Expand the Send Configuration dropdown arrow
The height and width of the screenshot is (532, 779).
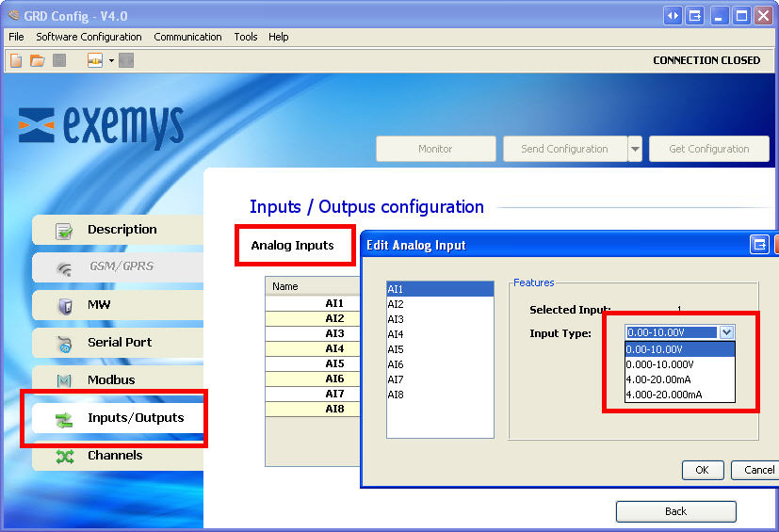click(635, 149)
